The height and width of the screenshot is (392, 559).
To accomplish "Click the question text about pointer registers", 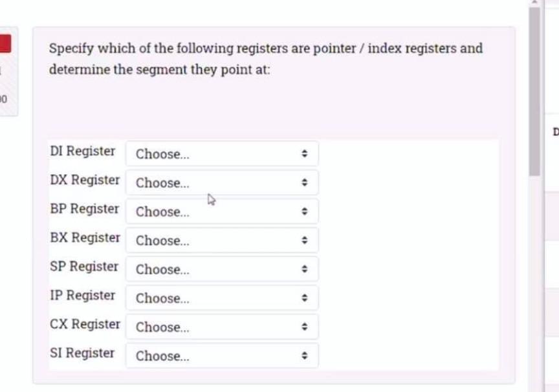I will (265, 58).
